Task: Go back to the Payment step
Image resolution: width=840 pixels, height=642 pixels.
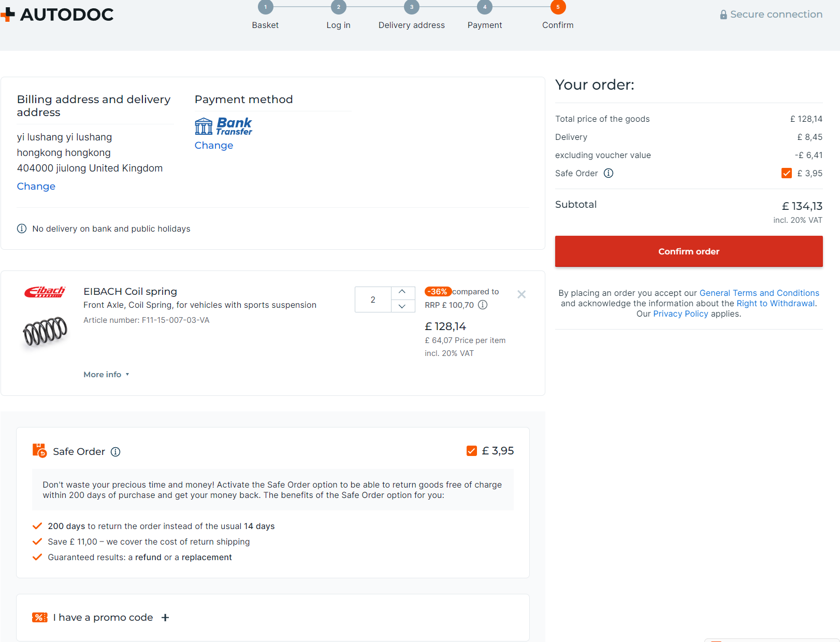Action: tap(484, 8)
